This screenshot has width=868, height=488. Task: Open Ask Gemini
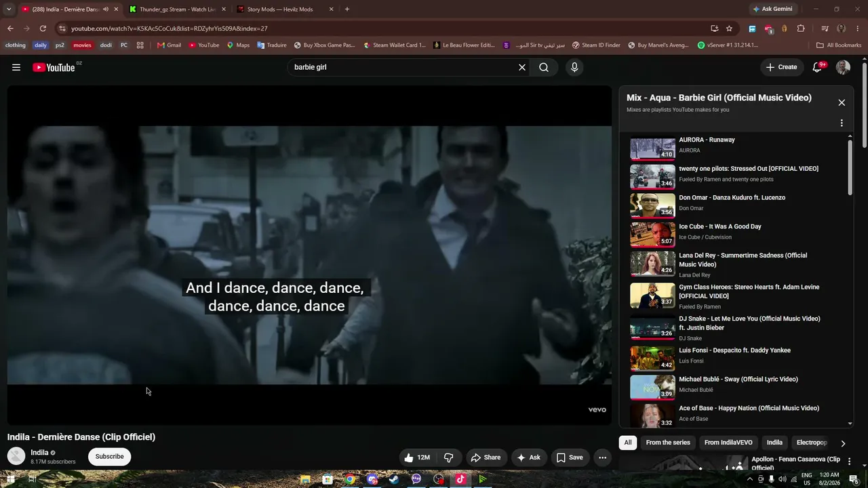click(x=772, y=9)
